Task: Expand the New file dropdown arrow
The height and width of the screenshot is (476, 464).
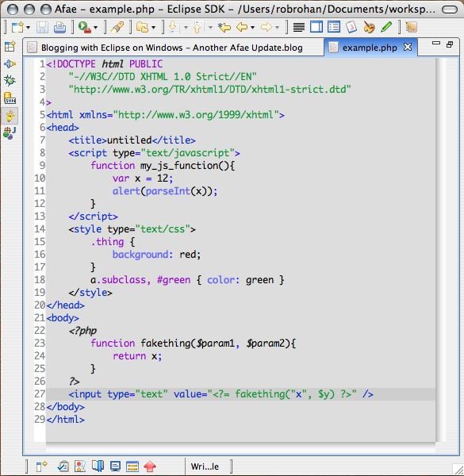Action: [x=29, y=28]
